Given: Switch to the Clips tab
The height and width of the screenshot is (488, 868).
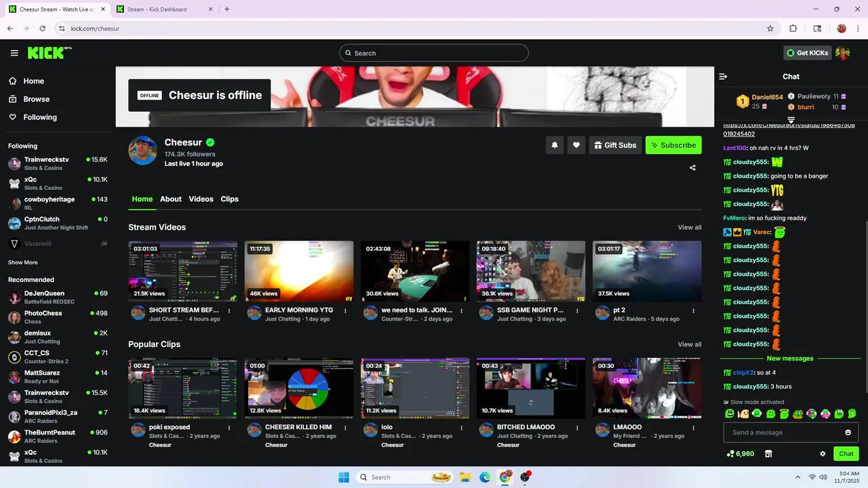Looking at the screenshot, I should 229,199.
